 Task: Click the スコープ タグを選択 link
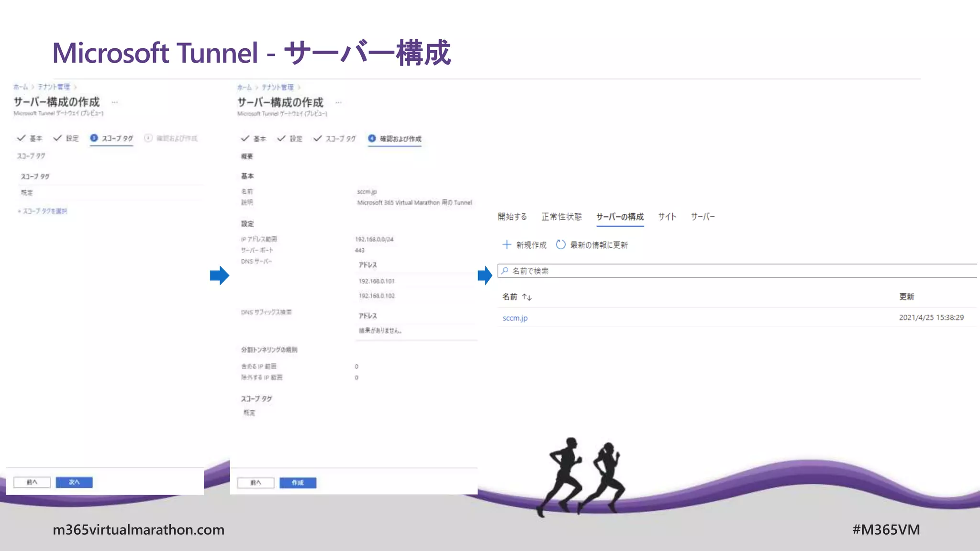point(43,211)
